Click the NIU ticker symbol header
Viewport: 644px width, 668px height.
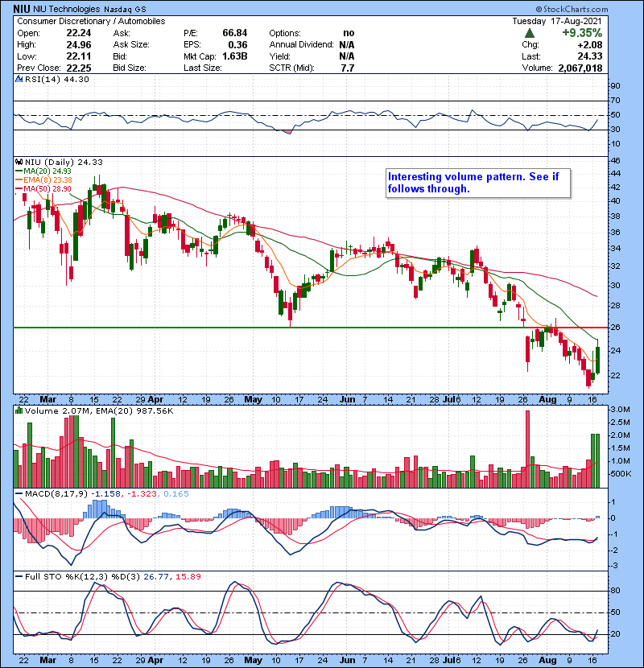(x=21, y=9)
